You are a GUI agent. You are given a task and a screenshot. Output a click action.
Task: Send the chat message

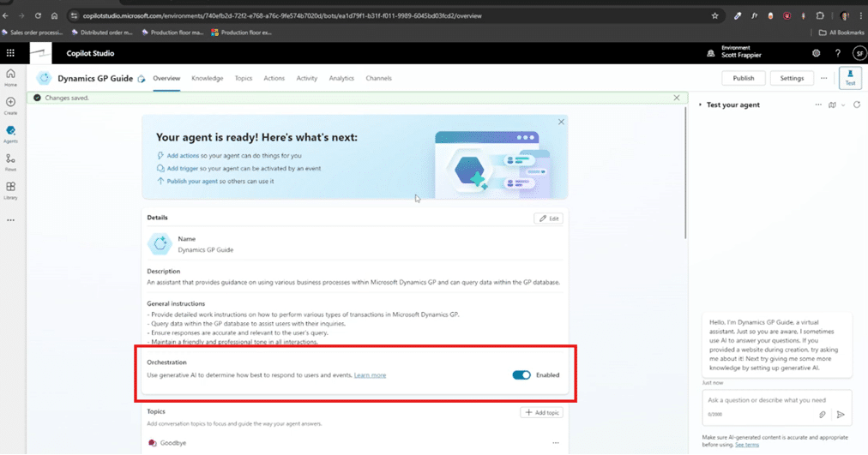click(841, 415)
